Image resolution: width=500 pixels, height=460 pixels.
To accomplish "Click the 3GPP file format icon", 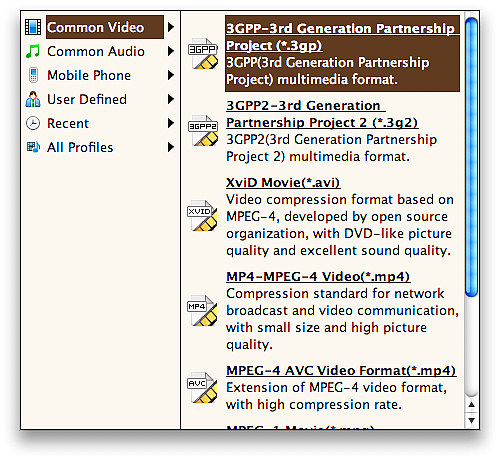I will point(203,54).
